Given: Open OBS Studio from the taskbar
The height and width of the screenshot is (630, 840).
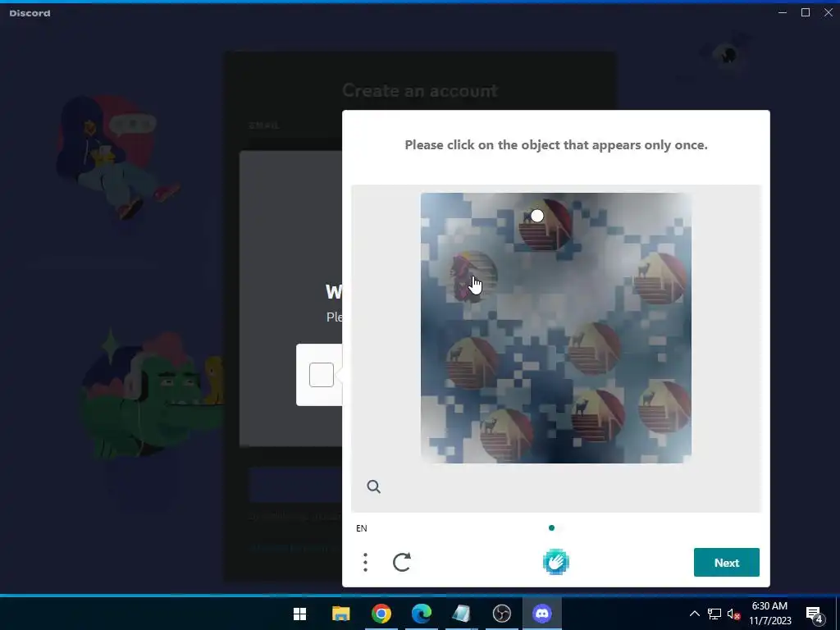Looking at the screenshot, I should (502, 614).
